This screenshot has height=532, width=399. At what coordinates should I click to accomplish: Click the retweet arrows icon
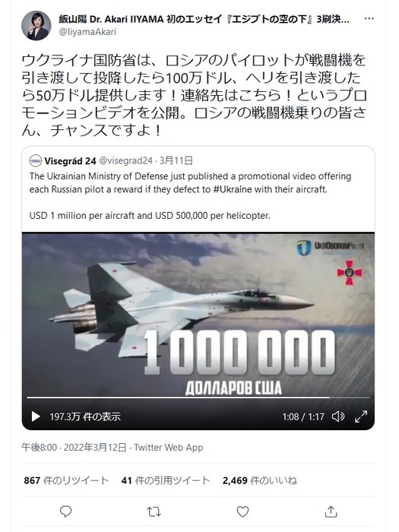[x=154, y=511]
